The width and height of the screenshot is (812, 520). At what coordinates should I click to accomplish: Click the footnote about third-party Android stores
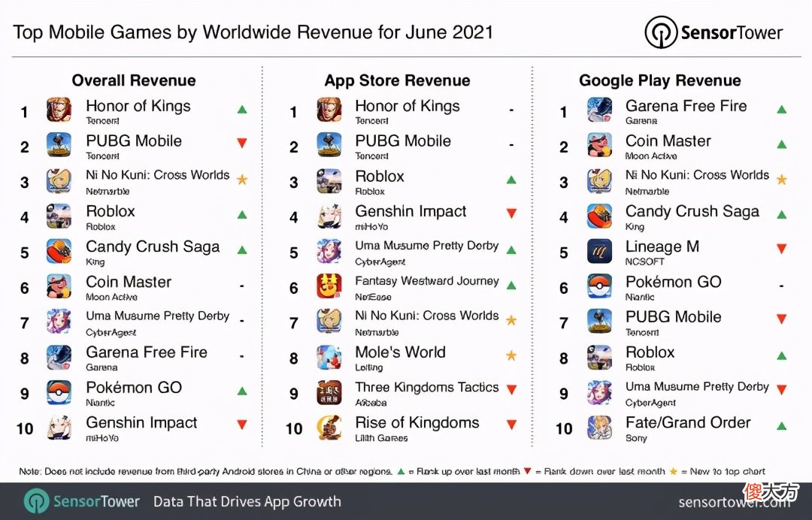205,471
